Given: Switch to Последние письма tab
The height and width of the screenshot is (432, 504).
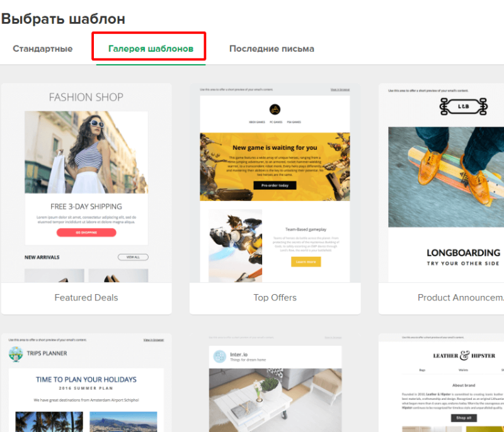Looking at the screenshot, I should [x=272, y=48].
